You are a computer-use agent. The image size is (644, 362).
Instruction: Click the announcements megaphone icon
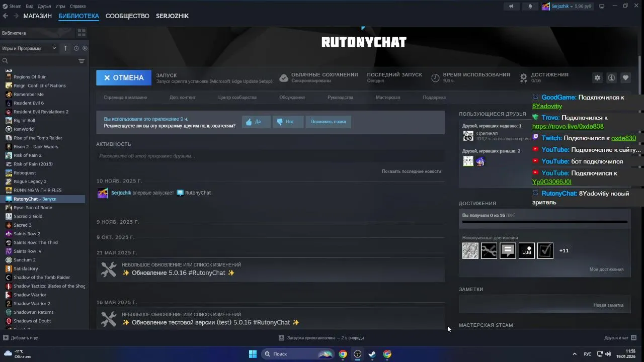click(511, 6)
